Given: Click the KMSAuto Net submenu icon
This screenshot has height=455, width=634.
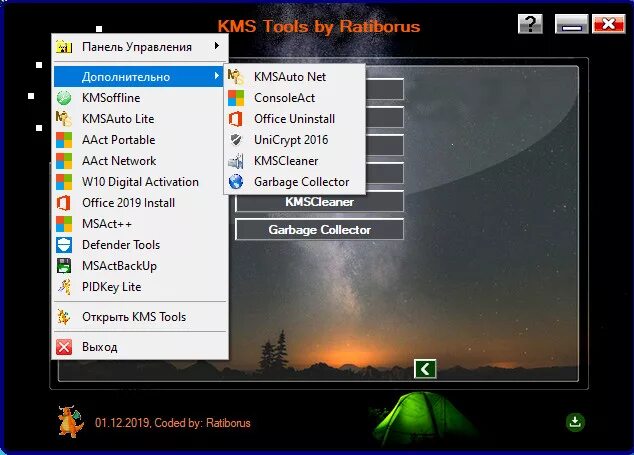Looking at the screenshot, I should 236,77.
